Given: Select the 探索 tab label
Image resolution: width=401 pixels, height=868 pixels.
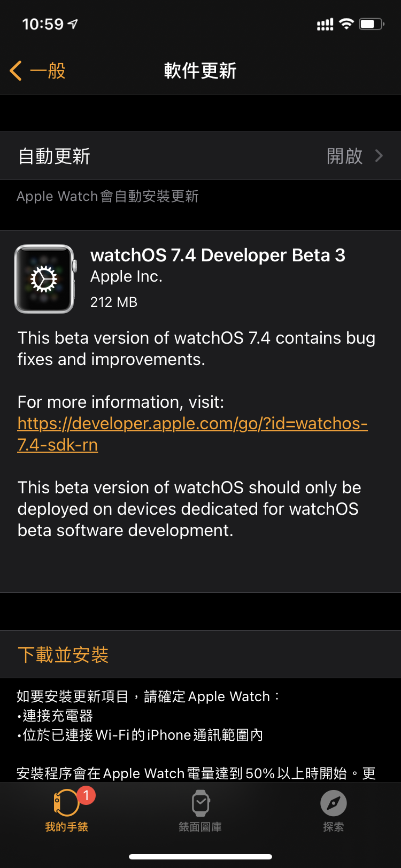Looking at the screenshot, I should coord(334,827).
